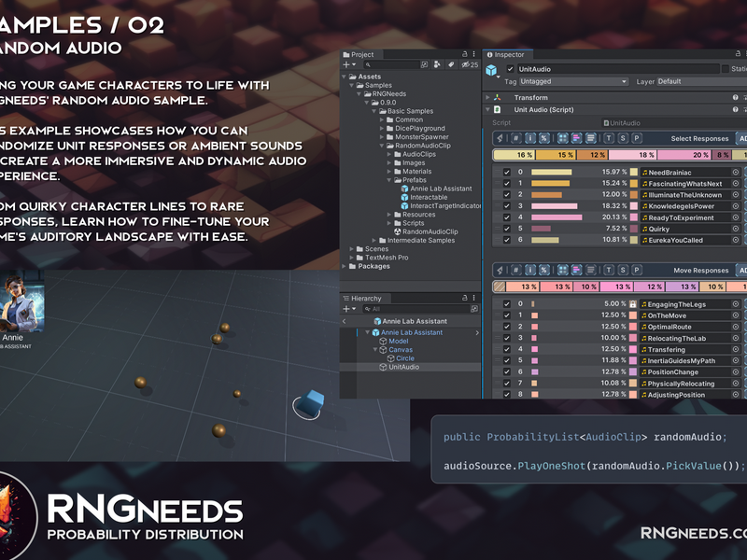Image resolution: width=747 pixels, height=560 pixels.
Task: Click the S button in Select Responses toolbar
Action: pos(623,138)
